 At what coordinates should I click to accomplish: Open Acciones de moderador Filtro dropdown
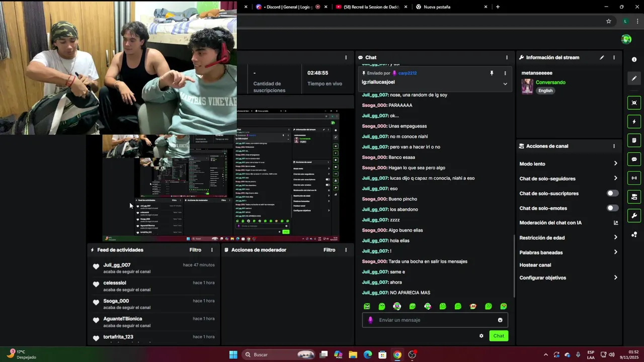(329, 250)
